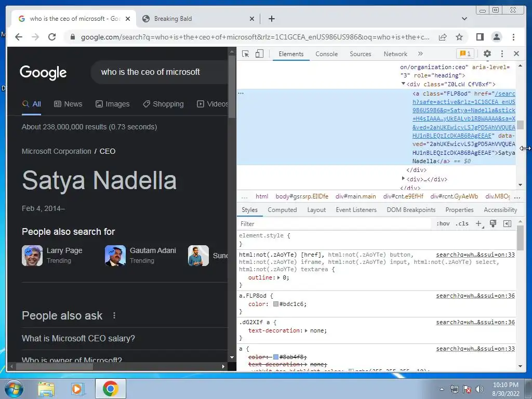Share this page icon in address bar

pos(443,37)
